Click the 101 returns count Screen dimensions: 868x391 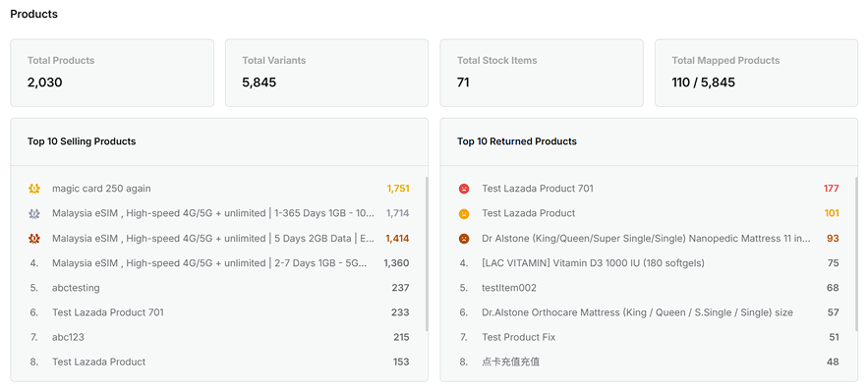click(x=832, y=213)
